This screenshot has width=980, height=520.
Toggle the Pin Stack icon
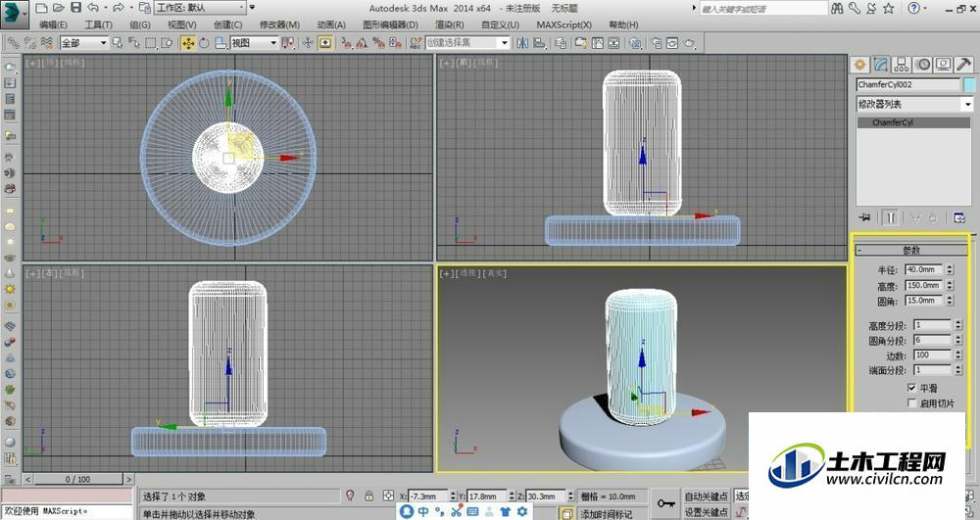(865, 217)
